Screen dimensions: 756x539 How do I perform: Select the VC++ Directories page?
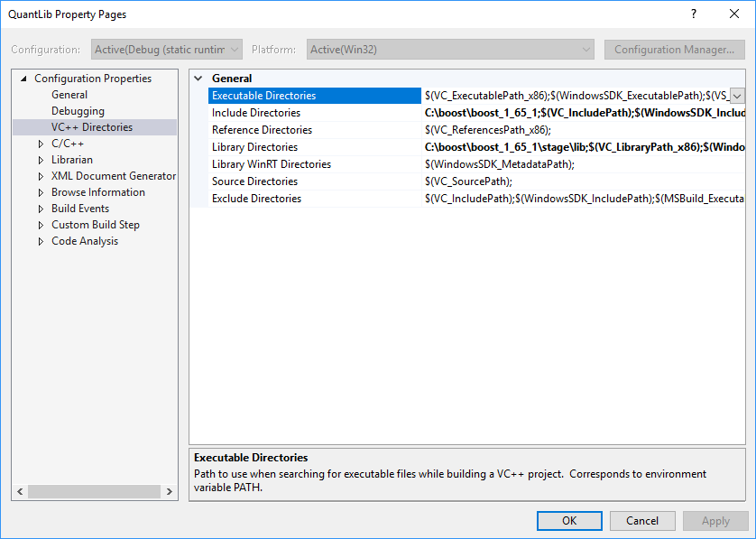click(x=92, y=127)
